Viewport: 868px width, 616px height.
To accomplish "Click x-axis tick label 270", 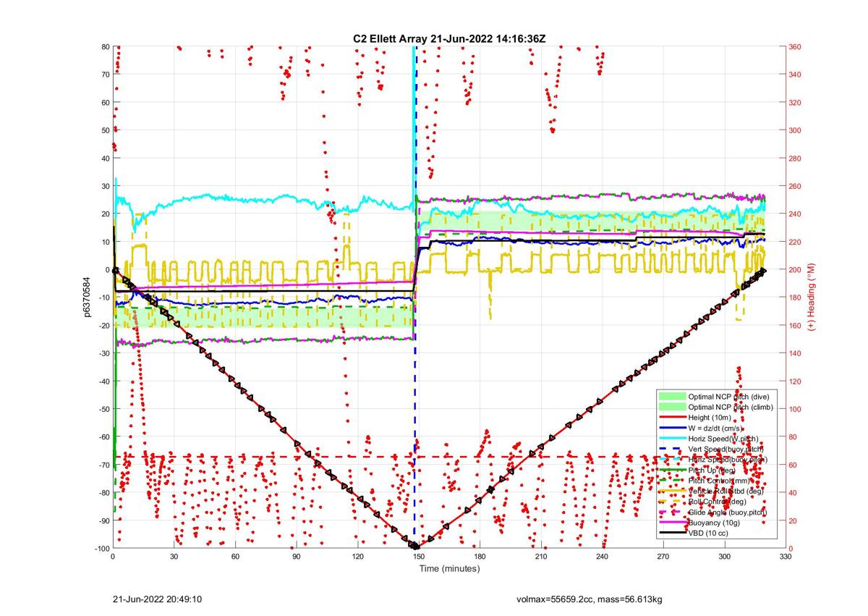I will pyautogui.click(x=663, y=557).
